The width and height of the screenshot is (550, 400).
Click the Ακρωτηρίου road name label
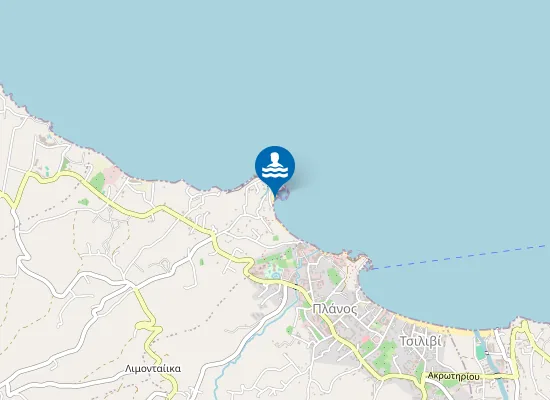click(x=454, y=376)
